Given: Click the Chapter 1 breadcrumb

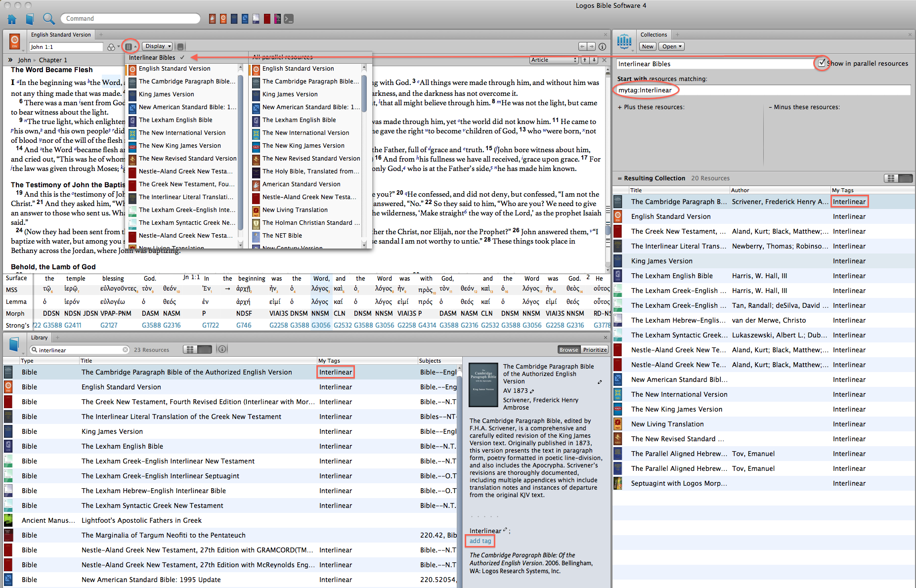Looking at the screenshot, I should [x=53, y=60].
